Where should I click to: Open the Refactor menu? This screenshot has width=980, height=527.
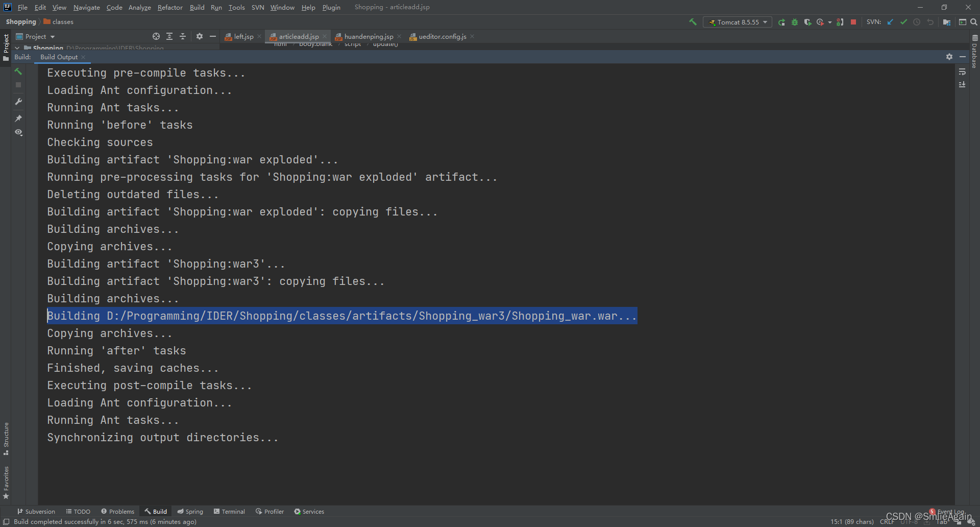pyautogui.click(x=170, y=7)
